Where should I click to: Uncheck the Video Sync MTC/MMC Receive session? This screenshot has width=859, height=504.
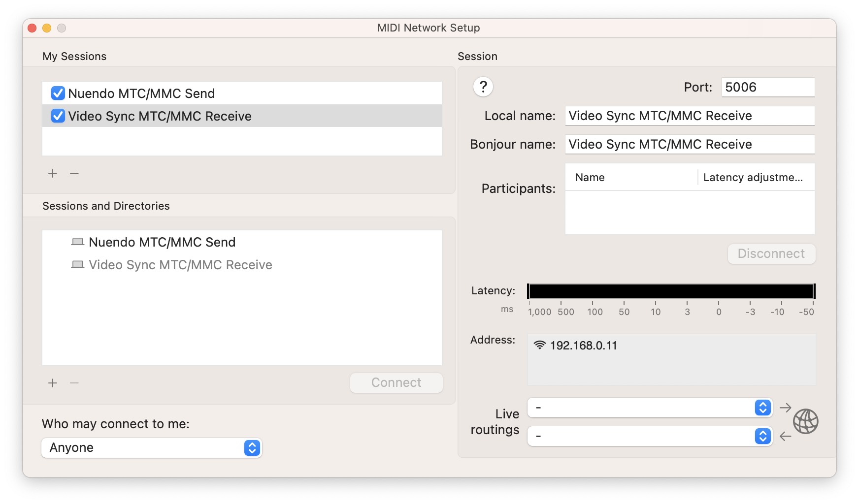tap(58, 116)
